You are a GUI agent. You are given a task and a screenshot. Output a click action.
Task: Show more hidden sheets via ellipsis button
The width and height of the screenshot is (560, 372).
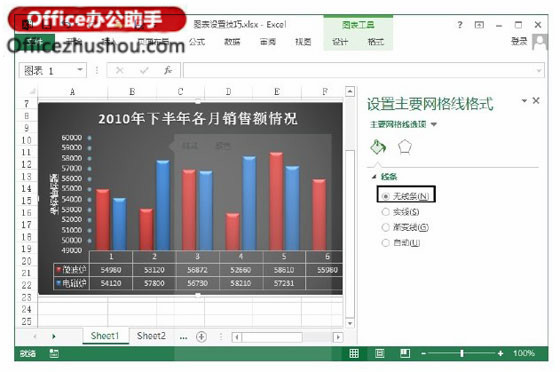[183, 337]
